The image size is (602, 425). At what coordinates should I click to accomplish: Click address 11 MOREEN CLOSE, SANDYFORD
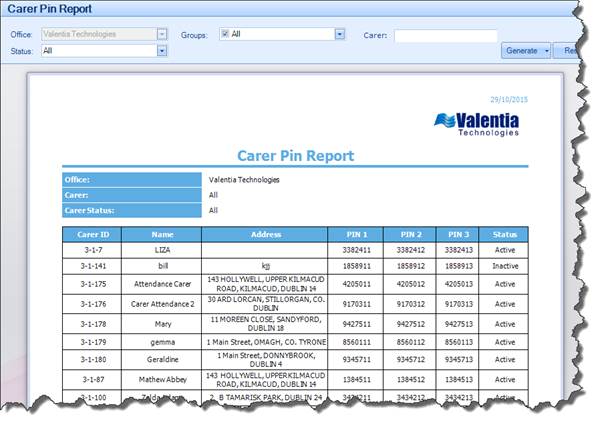[266, 324]
